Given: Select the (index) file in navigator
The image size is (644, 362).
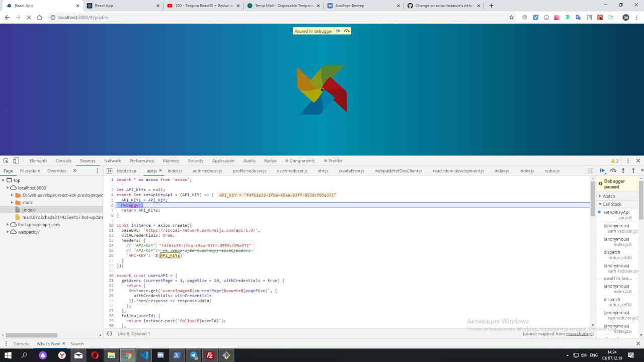Looking at the screenshot, I should coord(29,210).
